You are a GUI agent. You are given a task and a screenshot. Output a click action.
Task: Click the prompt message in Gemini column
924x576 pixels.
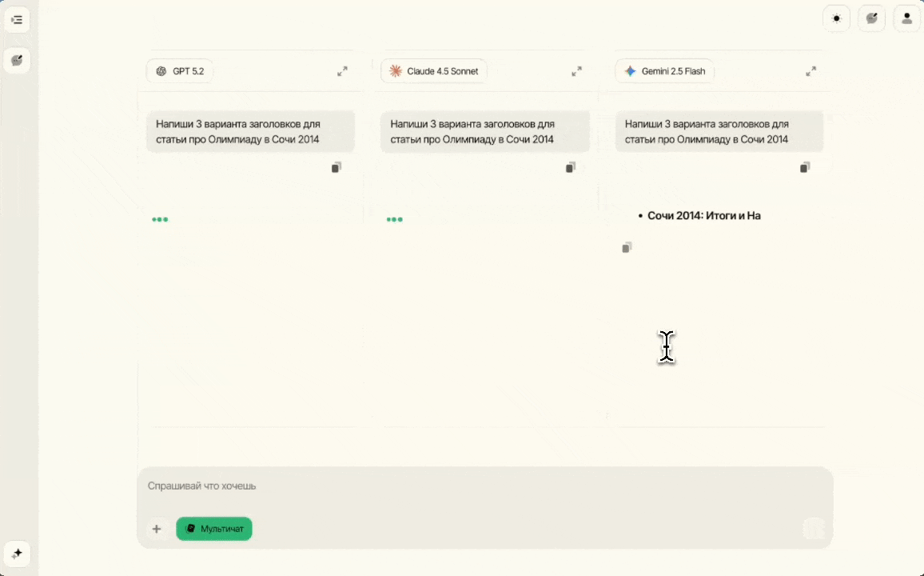pos(719,131)
